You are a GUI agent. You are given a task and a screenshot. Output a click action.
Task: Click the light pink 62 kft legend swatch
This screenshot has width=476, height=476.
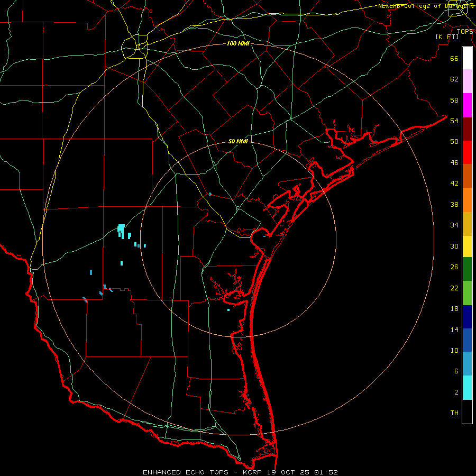tap(467, 81)
